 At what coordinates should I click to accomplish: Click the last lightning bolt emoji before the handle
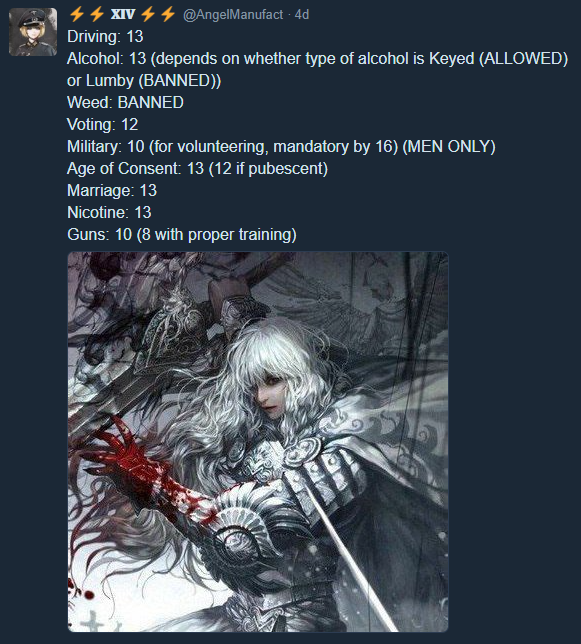point(168,14)
